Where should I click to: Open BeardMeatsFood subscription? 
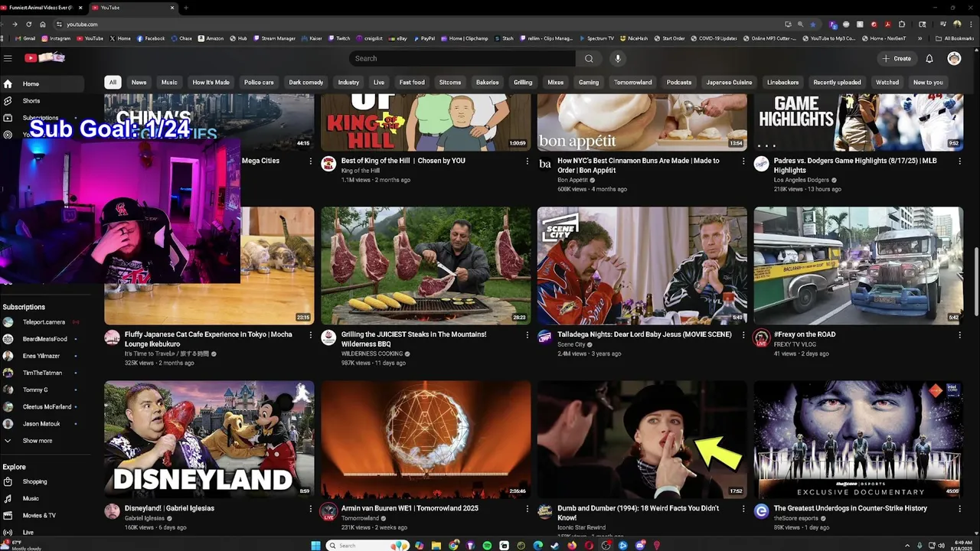pyautogui.click(x=44, y=339)
